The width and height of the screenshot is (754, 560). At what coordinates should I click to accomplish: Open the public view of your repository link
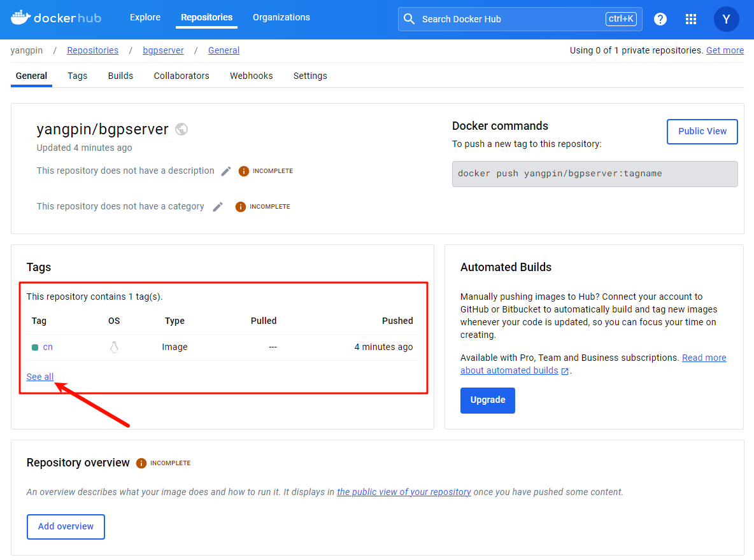pos(404,492)
